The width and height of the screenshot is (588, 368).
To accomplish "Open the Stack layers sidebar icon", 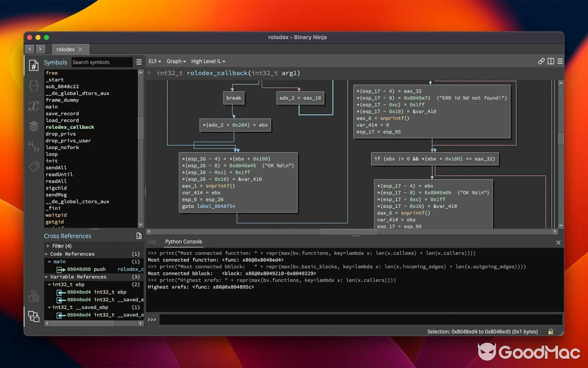I will point(34,126).
